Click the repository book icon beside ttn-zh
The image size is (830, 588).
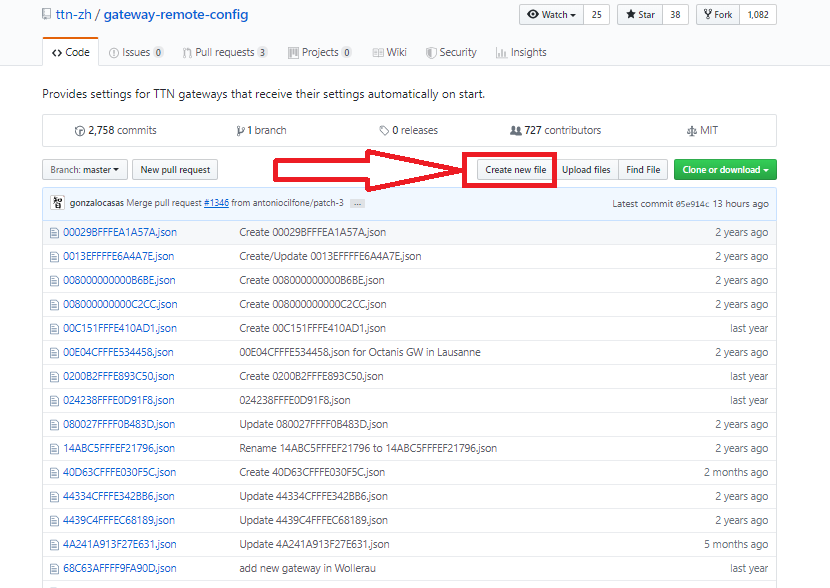point(47,14)
